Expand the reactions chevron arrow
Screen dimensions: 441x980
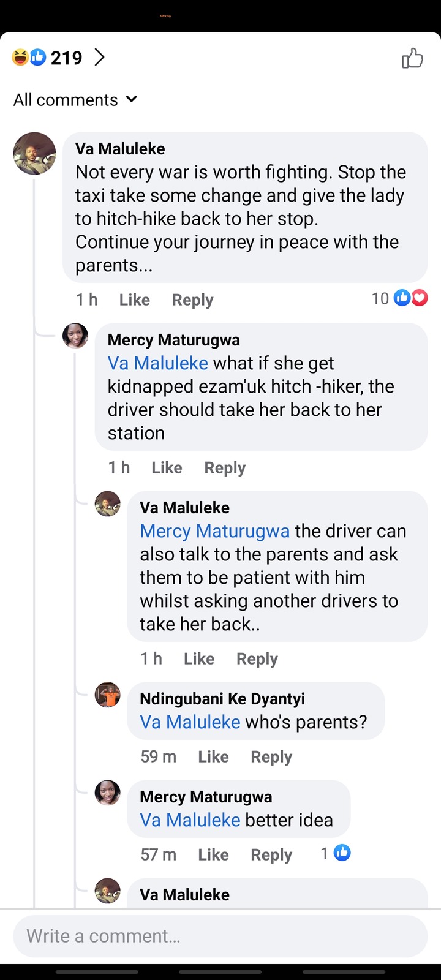tap(100, 58)
